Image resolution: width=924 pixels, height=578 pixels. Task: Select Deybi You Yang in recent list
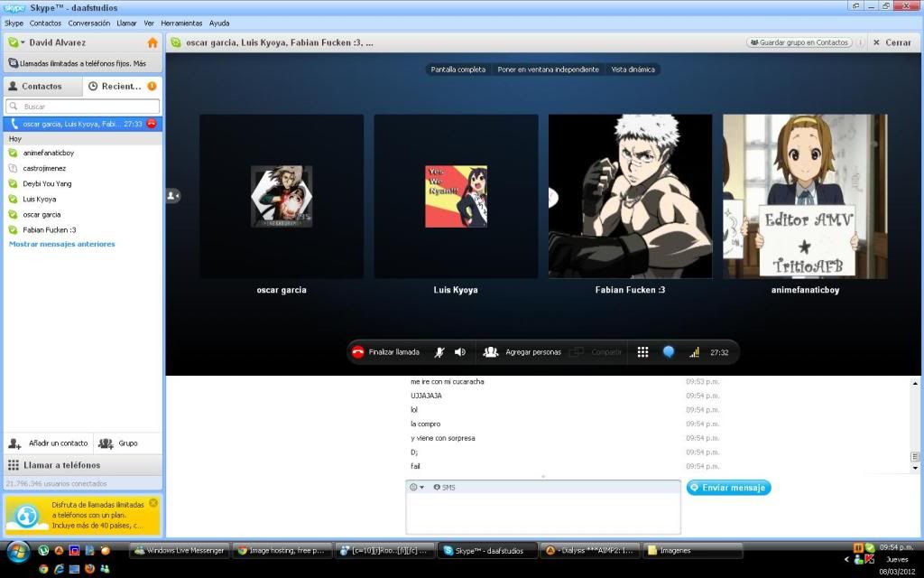[82, 183]
